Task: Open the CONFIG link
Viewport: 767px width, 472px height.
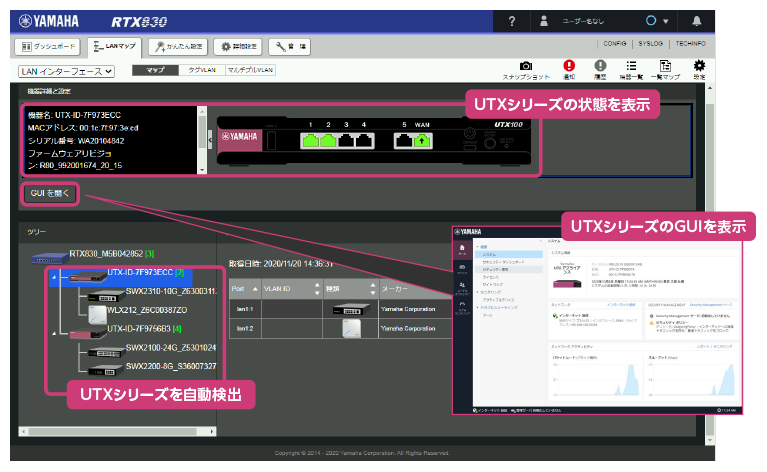Action: coord(614,44)
